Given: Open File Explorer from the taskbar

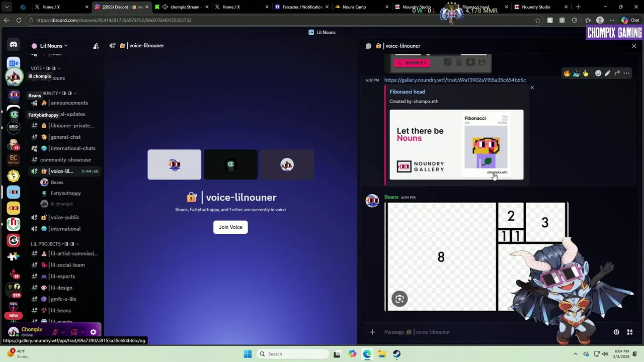Looking at the screenshot, I should pos(382,354).
